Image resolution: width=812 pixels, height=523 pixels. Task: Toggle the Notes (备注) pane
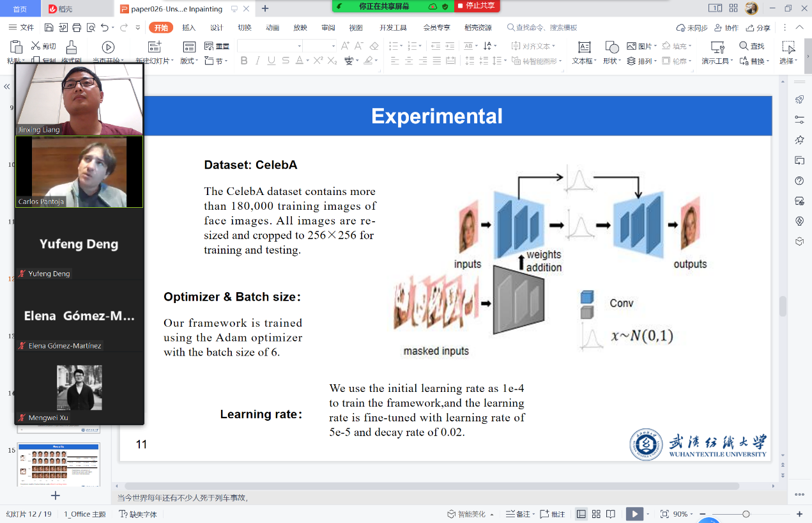point(518,514)
